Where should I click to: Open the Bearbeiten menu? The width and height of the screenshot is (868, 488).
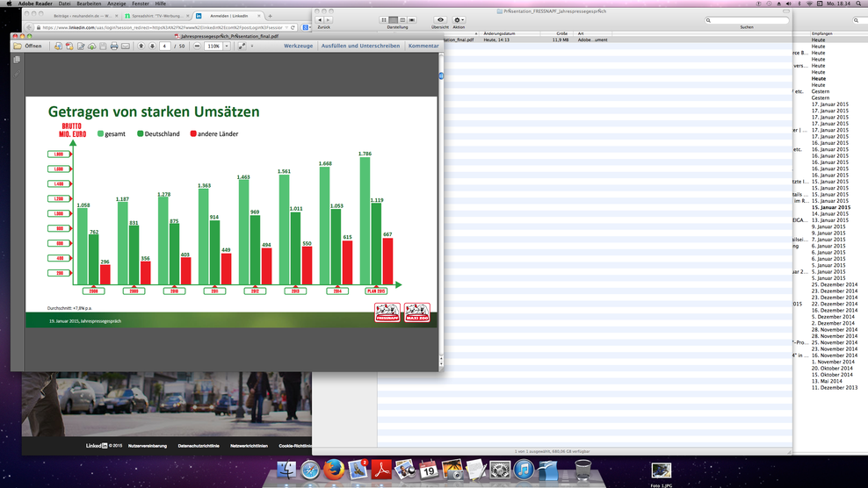[x=89, y=4]
